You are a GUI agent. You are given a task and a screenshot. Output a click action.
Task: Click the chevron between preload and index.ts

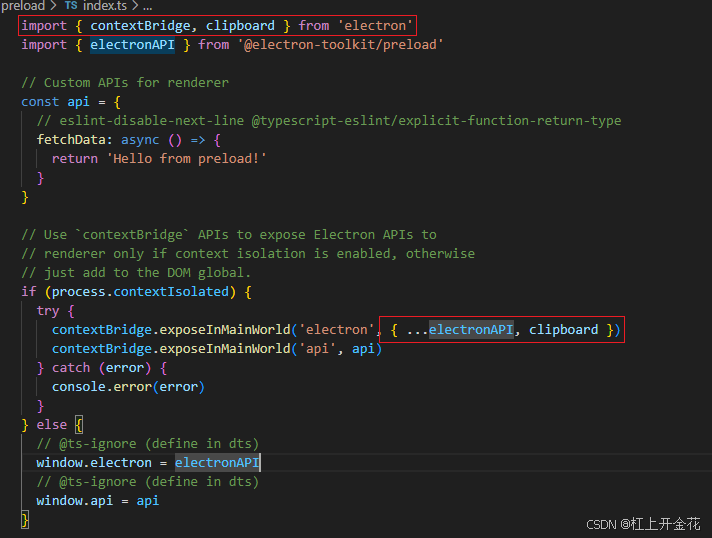[54, 6]
